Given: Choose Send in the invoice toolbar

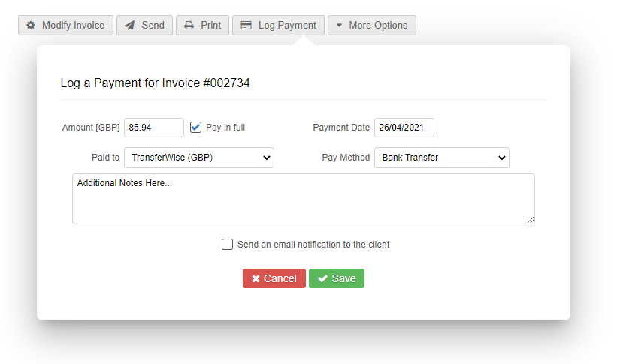Looking at the screenshot, I should point(145,25).
